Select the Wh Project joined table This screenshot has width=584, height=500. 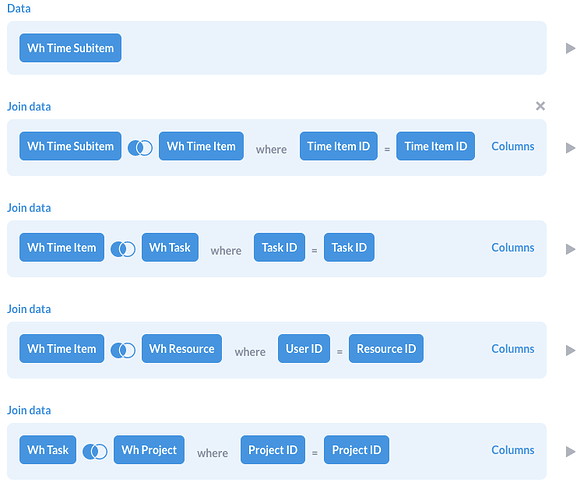point(149,450)
